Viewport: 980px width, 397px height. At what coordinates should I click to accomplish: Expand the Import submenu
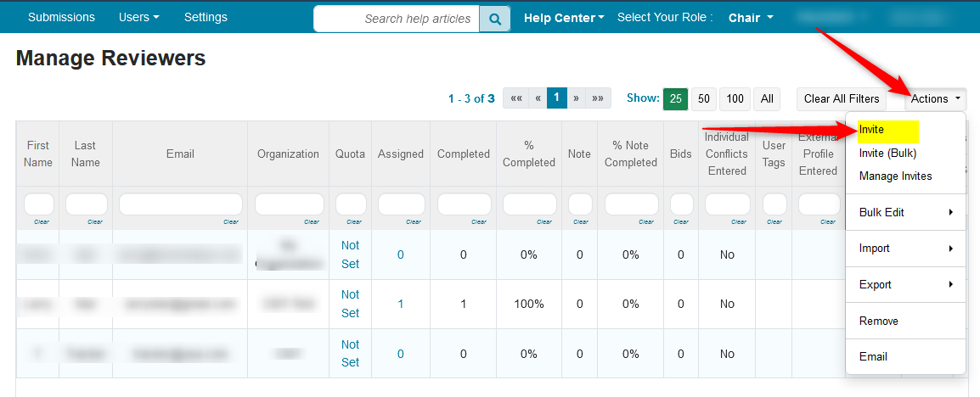[905, 249]
